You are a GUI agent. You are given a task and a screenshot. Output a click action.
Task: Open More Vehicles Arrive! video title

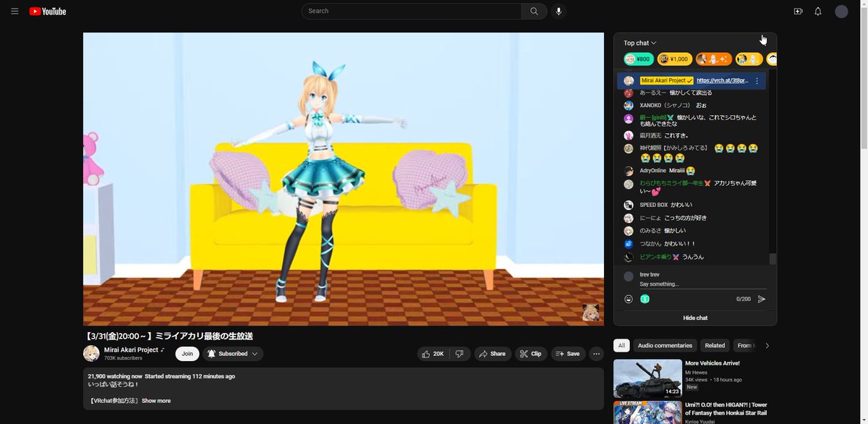pyautogui.click(x=712, y=363)
